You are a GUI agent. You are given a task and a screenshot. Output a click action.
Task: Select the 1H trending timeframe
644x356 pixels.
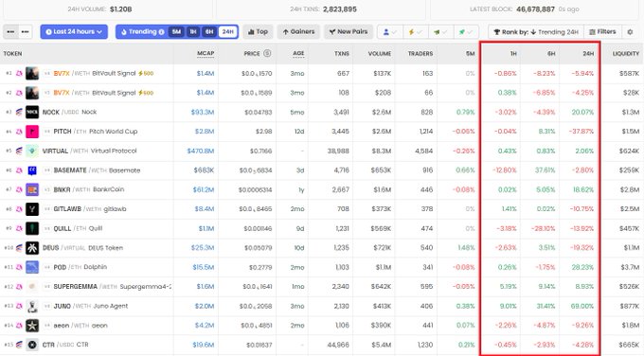coord(192,31)
